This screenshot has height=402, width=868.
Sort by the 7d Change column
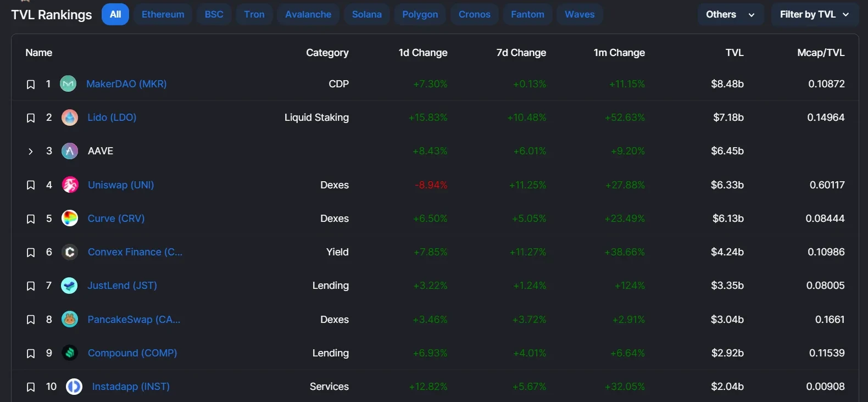[x=521, y=53]
